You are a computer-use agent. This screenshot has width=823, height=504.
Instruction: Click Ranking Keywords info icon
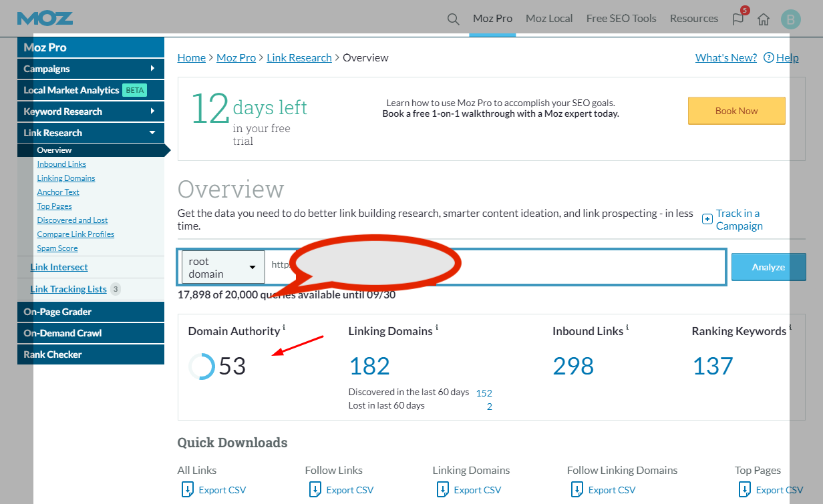coord(790,327)
